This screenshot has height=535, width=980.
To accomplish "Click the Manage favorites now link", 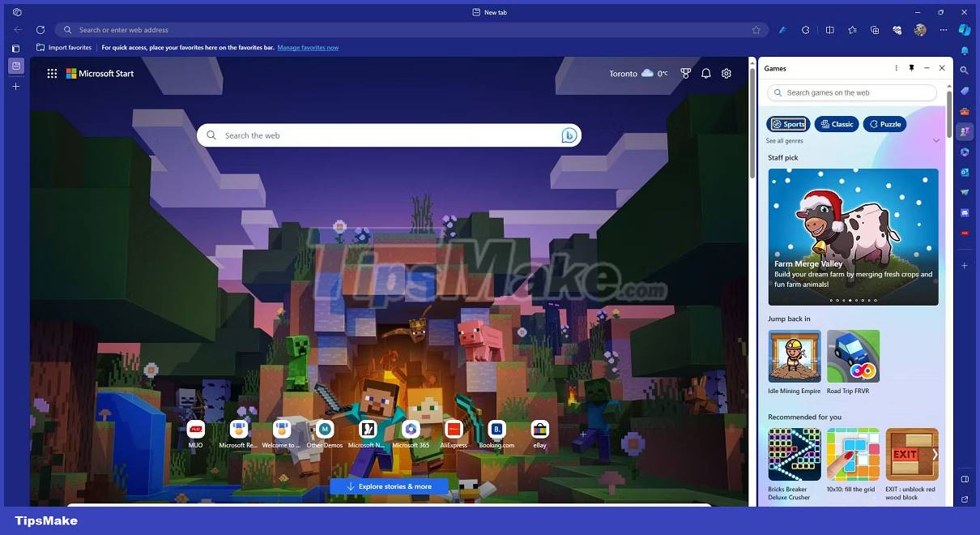I will coord(308,47).
